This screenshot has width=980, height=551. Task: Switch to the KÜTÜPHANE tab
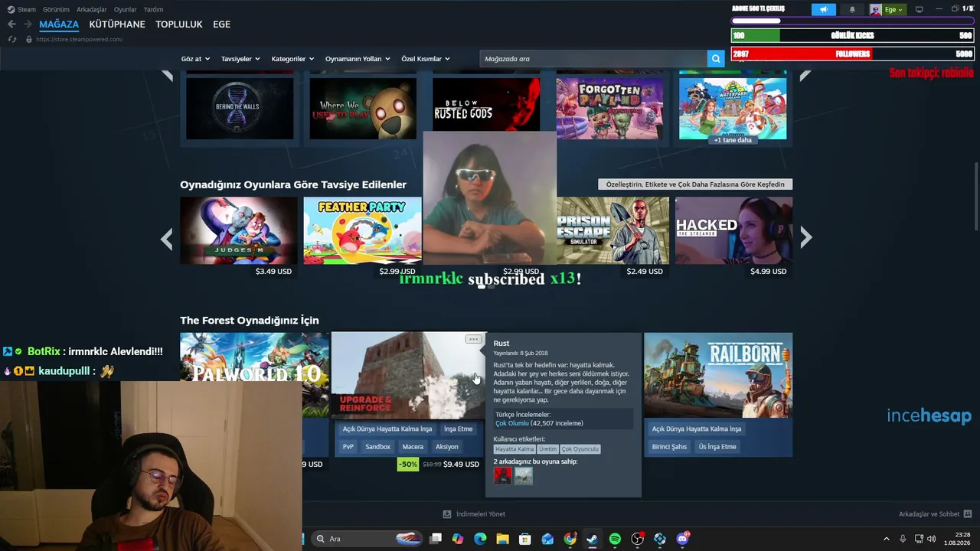117,24
